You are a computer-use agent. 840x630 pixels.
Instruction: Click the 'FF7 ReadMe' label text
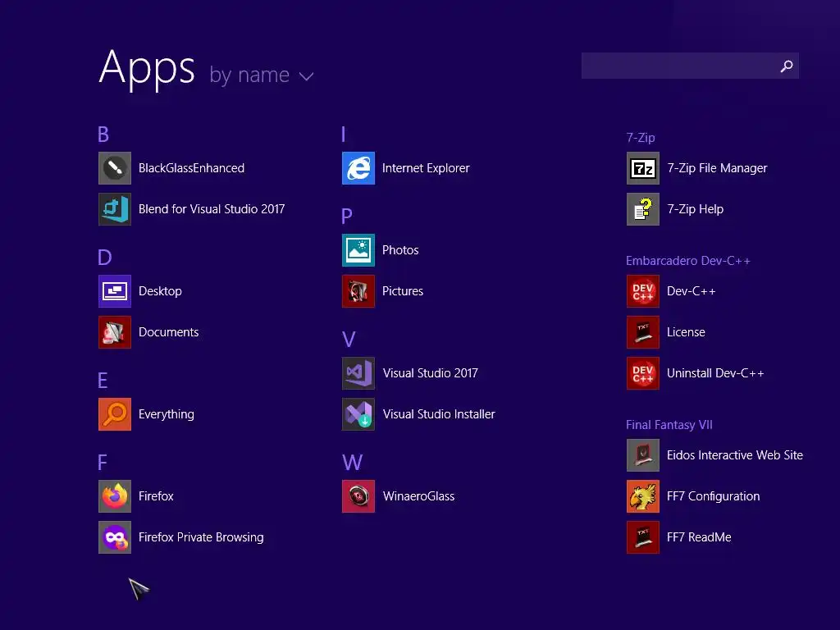(x=699, y=537)
